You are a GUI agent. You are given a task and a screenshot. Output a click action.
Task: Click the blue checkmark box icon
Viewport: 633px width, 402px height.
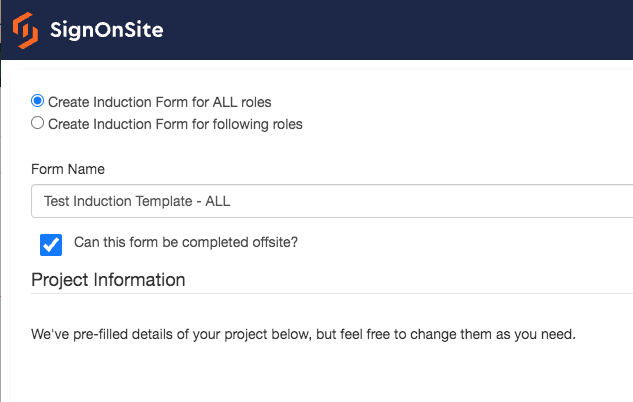[x=51, y=245]
